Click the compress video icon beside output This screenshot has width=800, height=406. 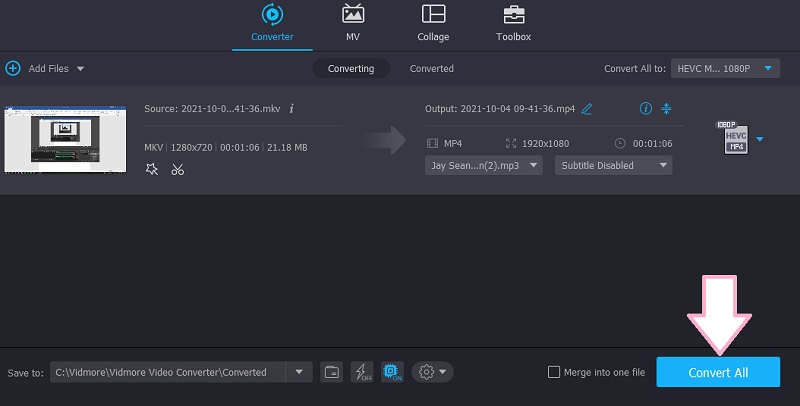point(667,108)
